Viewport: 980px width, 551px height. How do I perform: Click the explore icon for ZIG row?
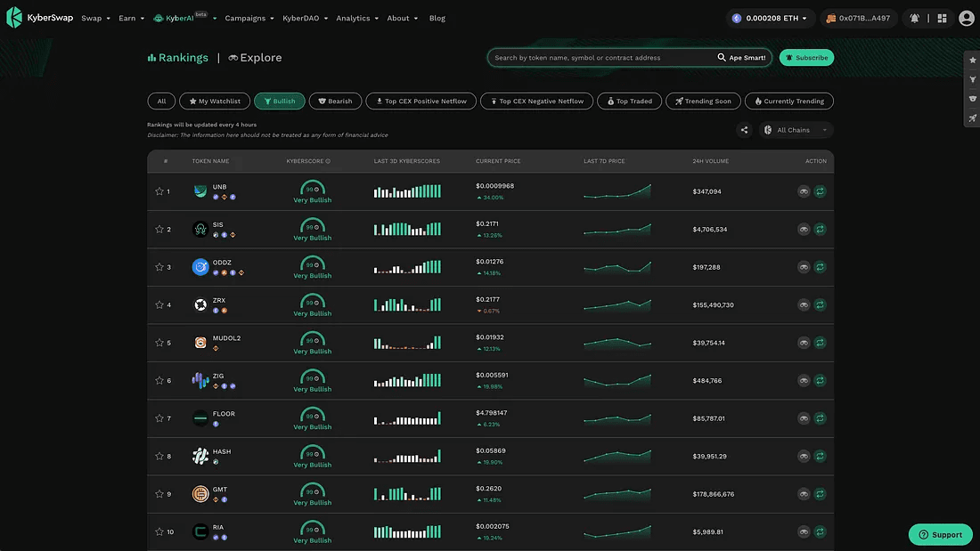click(804, 380)
